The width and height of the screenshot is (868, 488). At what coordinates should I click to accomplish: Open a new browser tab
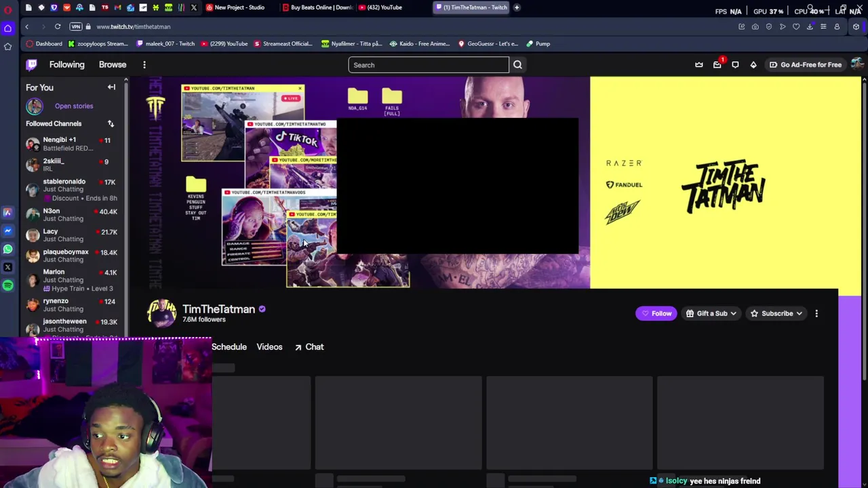[517, 7]
